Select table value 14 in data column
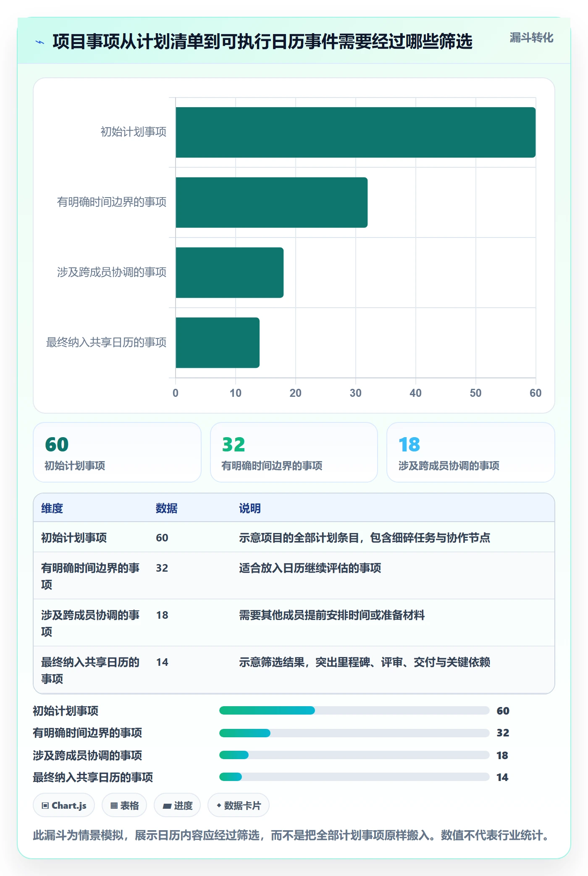588x876 pixels. click(162, 662)
